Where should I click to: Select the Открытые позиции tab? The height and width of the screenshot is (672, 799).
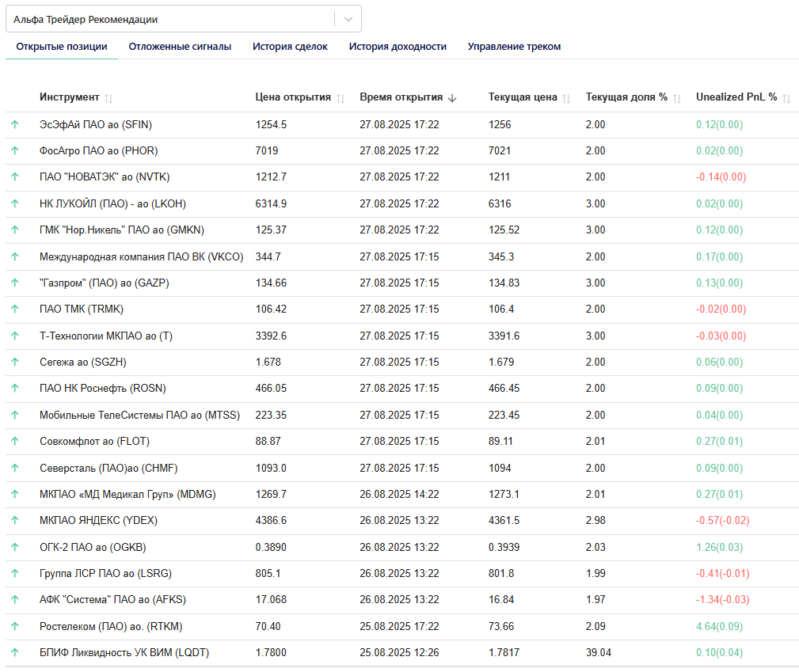pyautogui.click(x=62, y=47)
